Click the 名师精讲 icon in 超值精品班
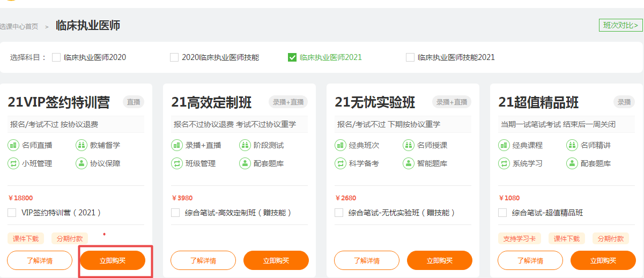Screen dimensions: 644x278 click(572, 145)
